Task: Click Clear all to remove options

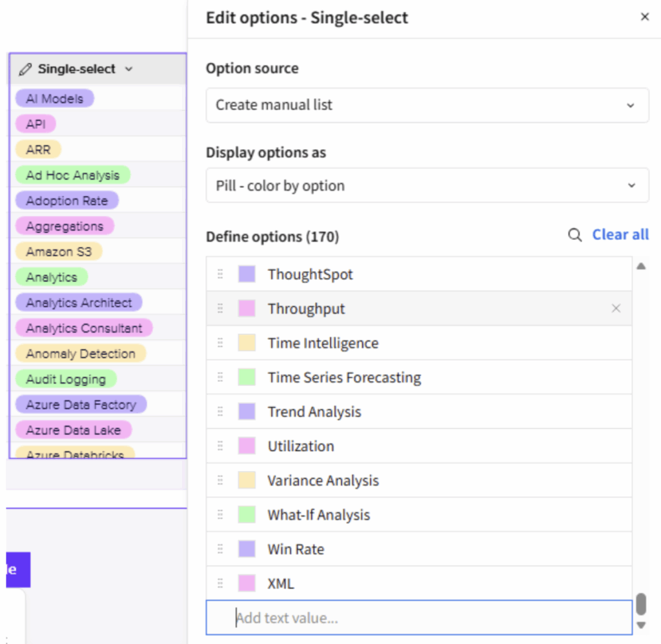Action: 620,235
